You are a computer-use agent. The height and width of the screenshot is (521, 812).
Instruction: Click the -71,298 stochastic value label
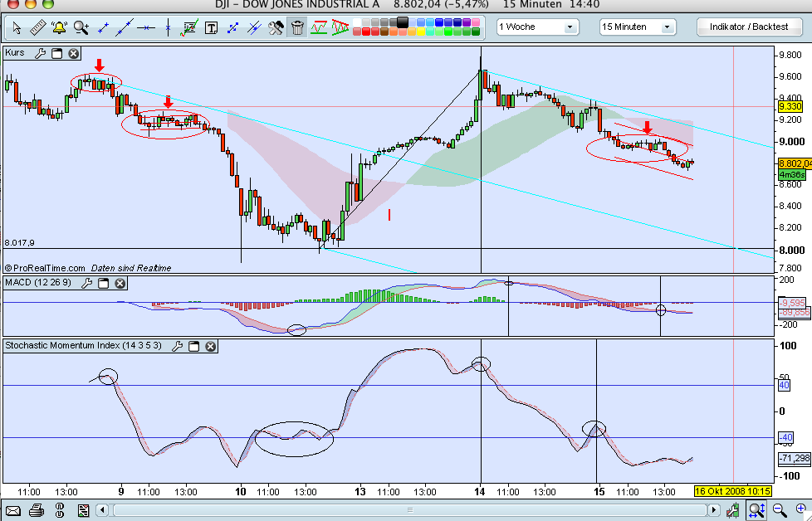coord(795,459)
